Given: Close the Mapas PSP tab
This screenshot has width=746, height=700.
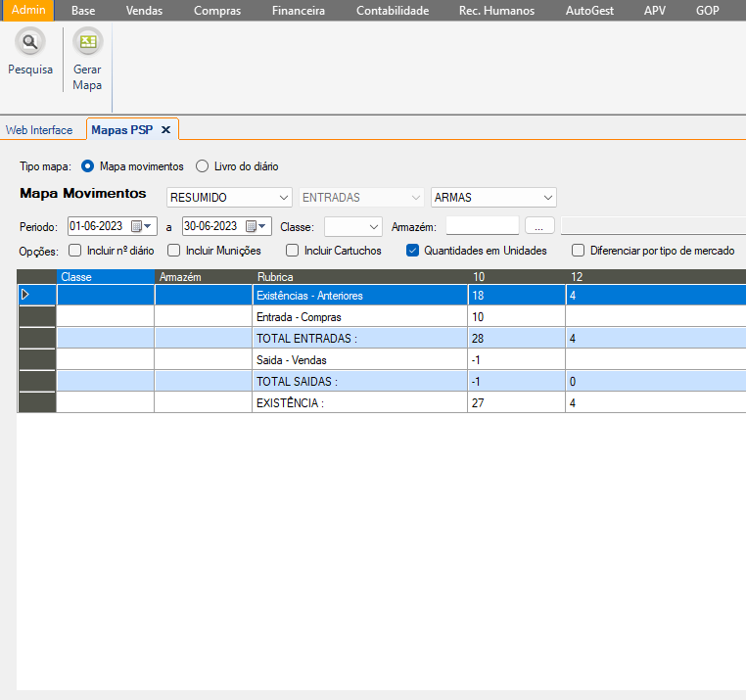Looking at the screenshot, I should pyautogui.click(x=166, y=129).
